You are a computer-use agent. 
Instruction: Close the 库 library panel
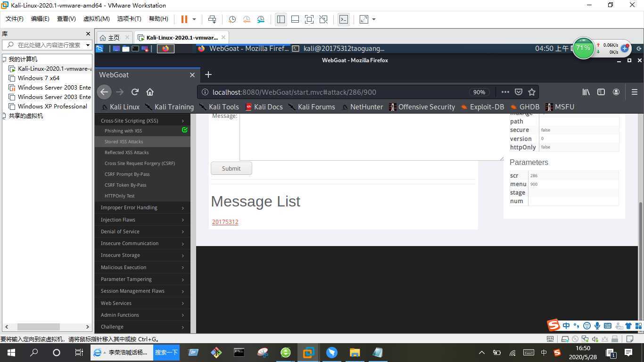point(88,34)
